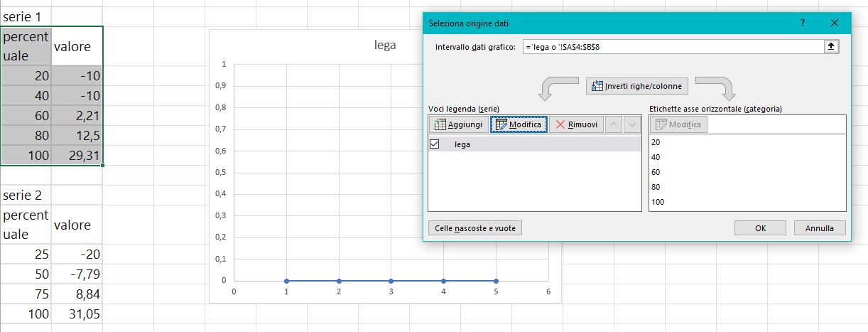
Task: Select the serie 2 'valore' header cell
Action: pyautogui.click(x=77, y=225)
